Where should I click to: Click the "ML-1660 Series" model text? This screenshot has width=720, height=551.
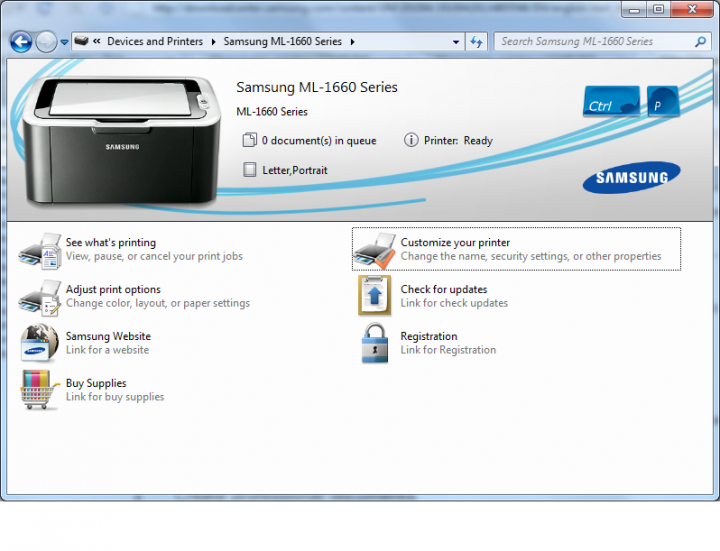pos(272,112)
